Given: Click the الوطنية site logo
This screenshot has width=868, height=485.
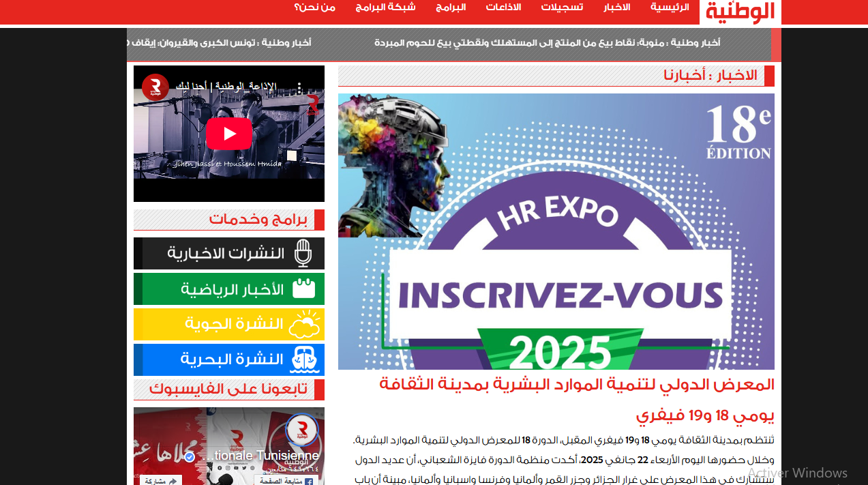Looking at the screenshot, I should point(740,12).
